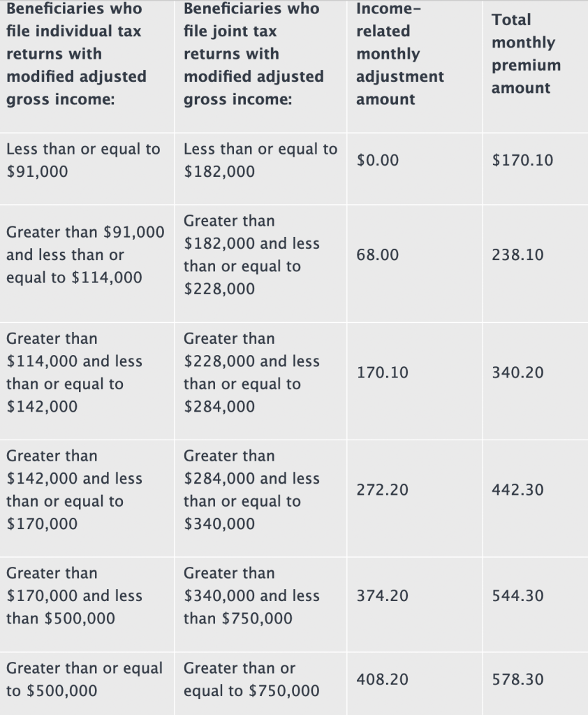588x715 pixels.
Task: Select the Income-related monthly adjustment amount header
Action: [x=399, y=54]
